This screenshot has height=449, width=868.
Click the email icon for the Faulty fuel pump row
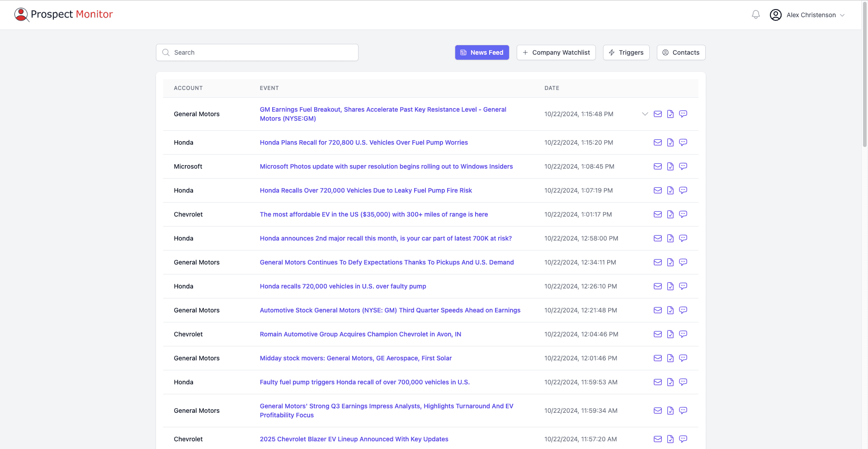657,382
